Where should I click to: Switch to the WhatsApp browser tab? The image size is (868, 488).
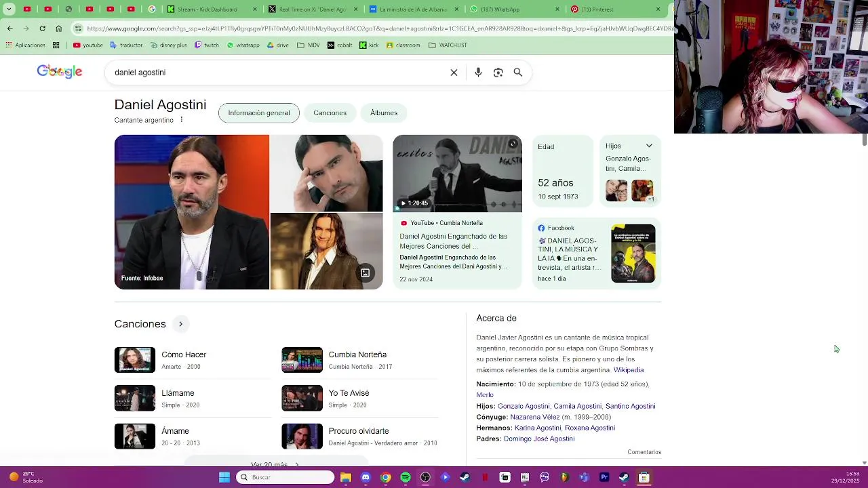[514, 9]
